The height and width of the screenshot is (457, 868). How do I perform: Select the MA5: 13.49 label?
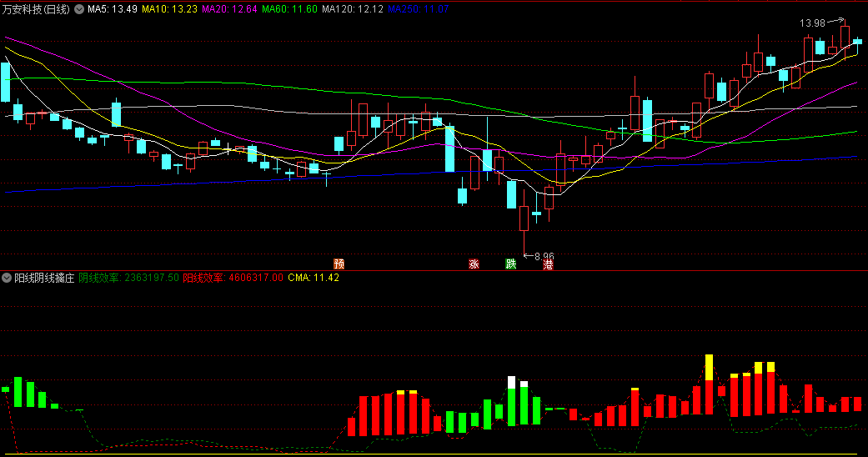(x=113, y=9)
